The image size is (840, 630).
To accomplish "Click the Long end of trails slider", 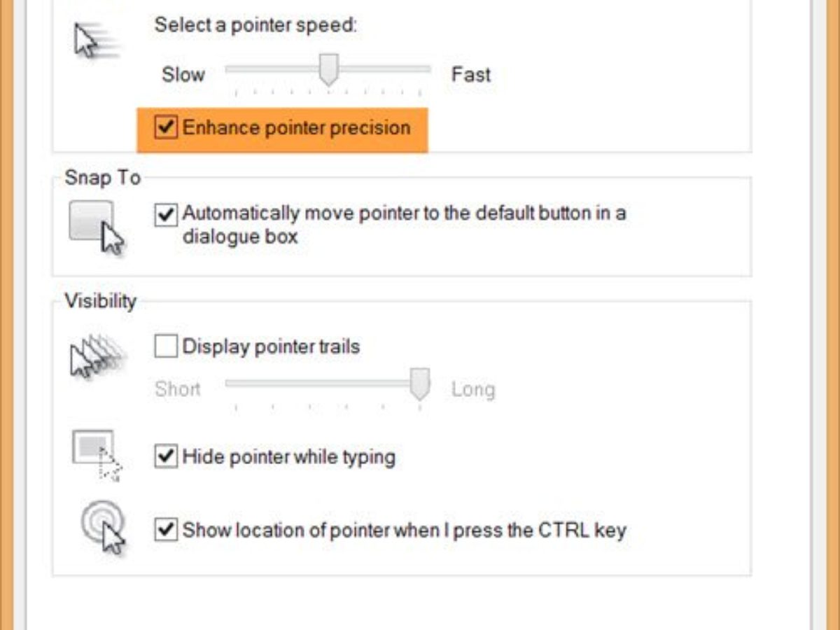I will tap(472, 389).
